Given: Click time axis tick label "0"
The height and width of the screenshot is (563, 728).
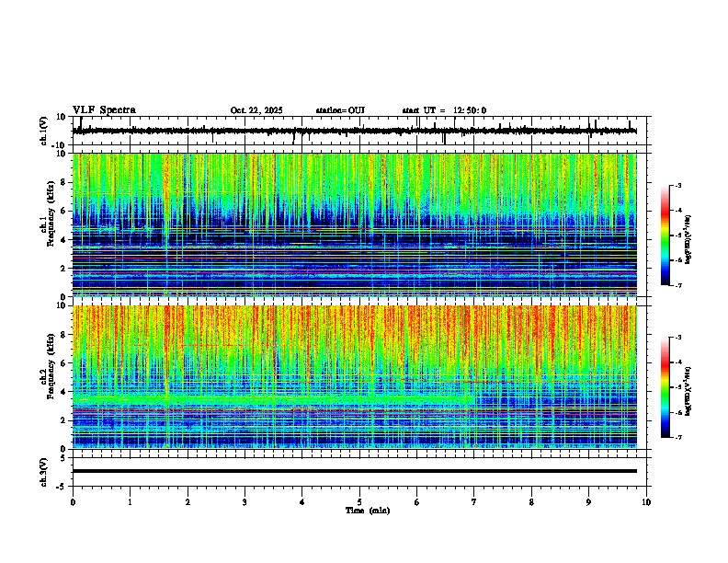Looking at the screenshot, I should coord(73,502).
